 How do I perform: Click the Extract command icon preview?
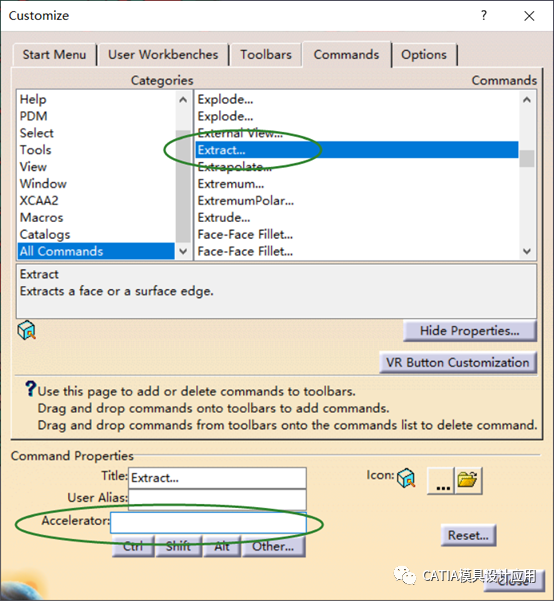[27, 330]
